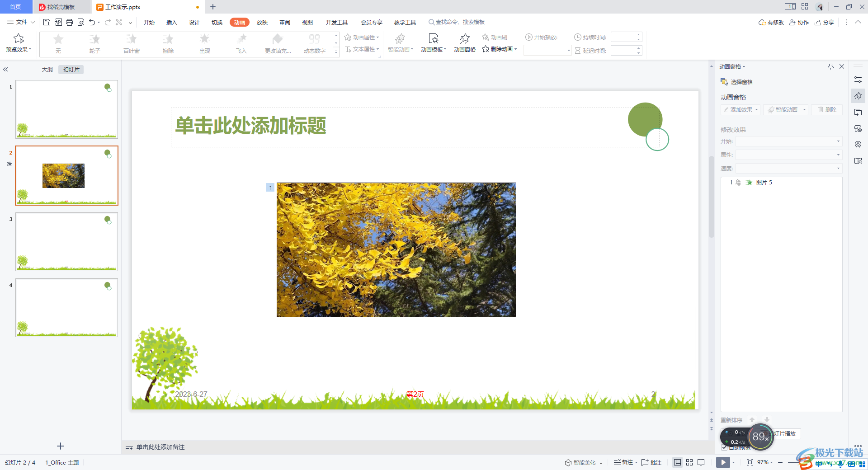
Task: Open the 文本属性 text property dropdown
Action: [362, 49]
